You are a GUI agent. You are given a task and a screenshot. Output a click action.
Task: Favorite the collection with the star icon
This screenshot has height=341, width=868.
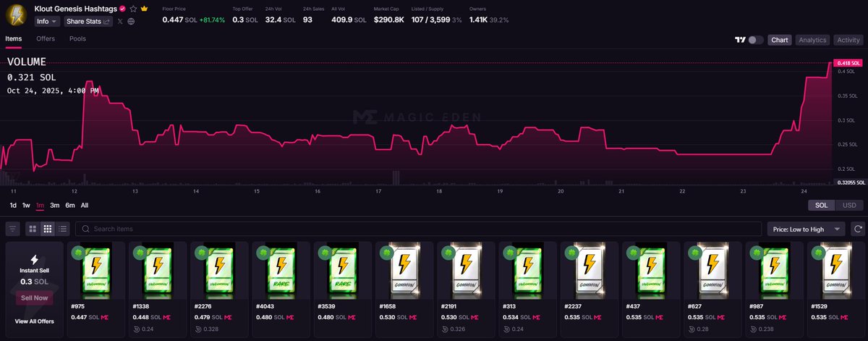133,9
